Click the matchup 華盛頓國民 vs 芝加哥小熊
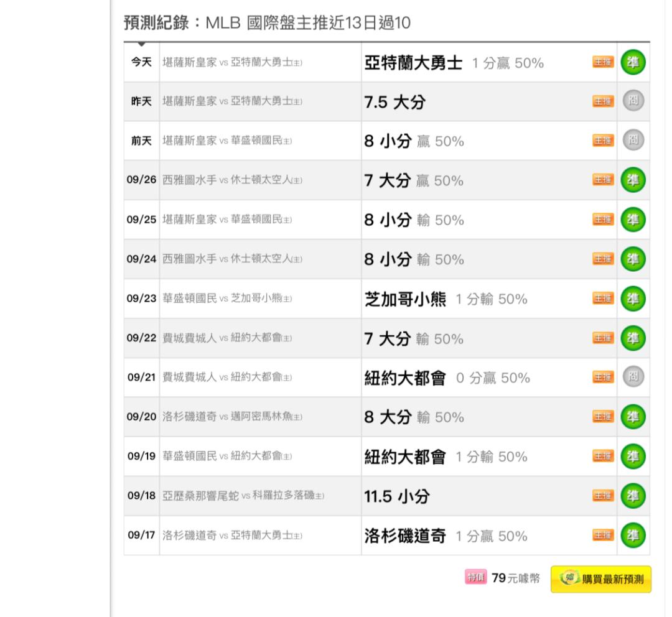Image resolution: width=672 pixels, height=617 pixels. point(227,298)
